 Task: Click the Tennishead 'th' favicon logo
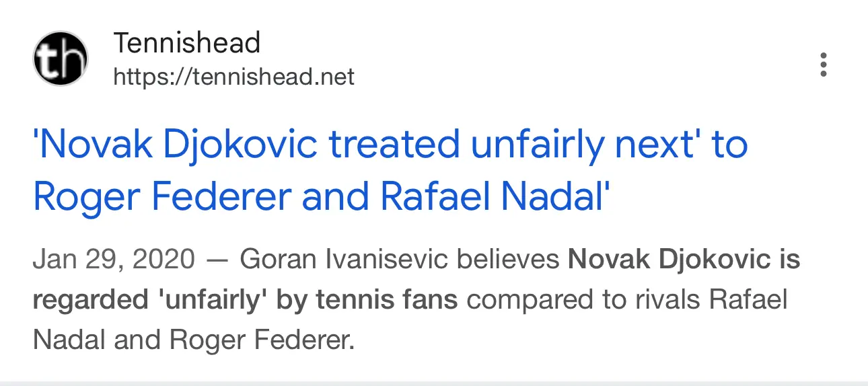point(61,59)
